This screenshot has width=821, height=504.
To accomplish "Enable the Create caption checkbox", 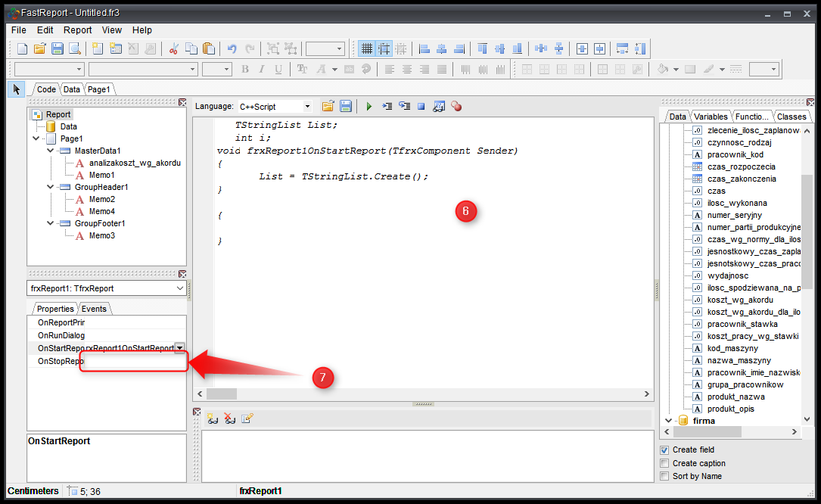I will pos(664,463).
